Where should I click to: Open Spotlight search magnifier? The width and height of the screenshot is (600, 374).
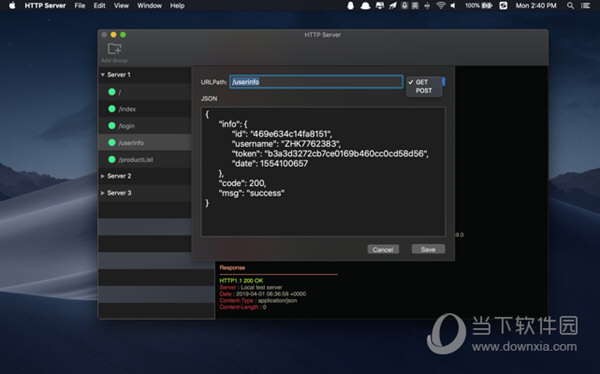click(570, 5)
